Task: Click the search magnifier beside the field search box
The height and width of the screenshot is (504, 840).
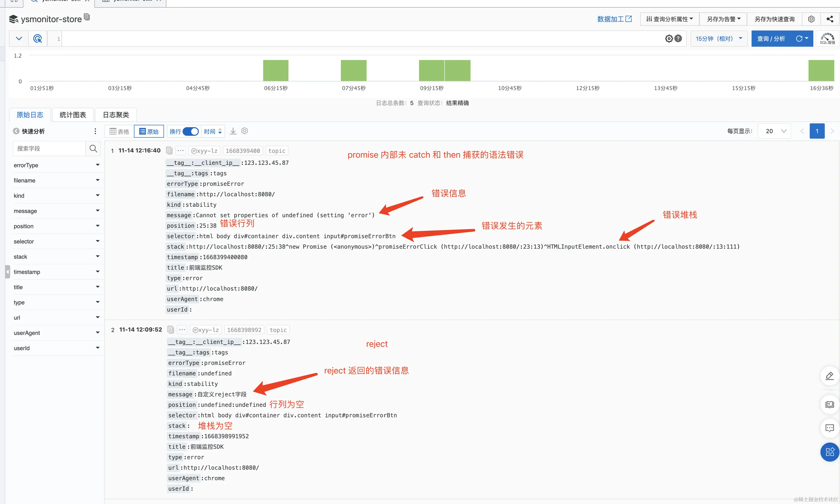Action: [93, 148]
